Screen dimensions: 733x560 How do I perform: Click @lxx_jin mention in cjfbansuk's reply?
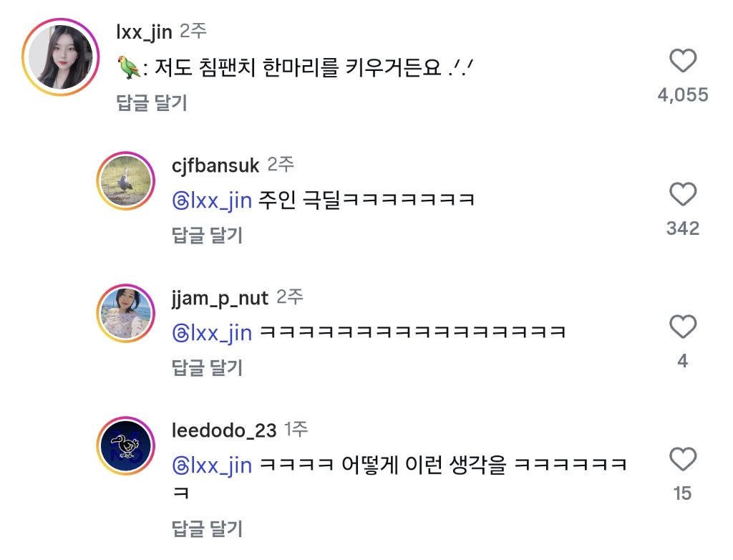pyautogui.click(x=213, y=201)
